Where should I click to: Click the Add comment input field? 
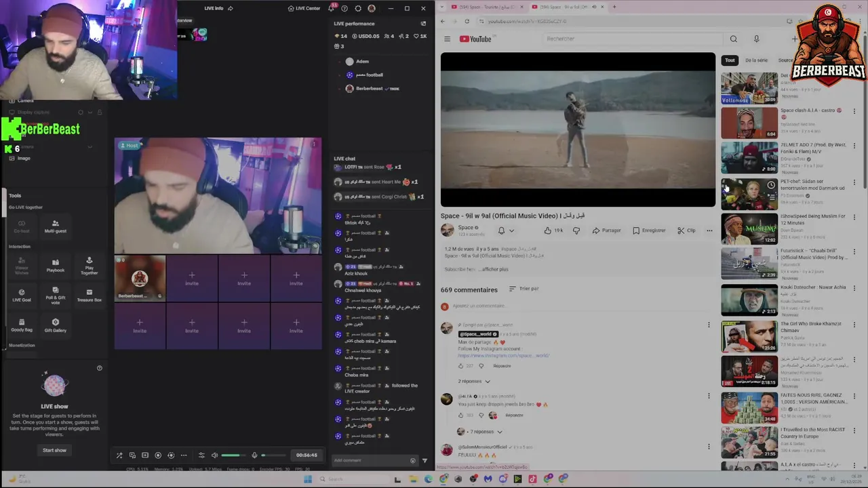[370, 460]
